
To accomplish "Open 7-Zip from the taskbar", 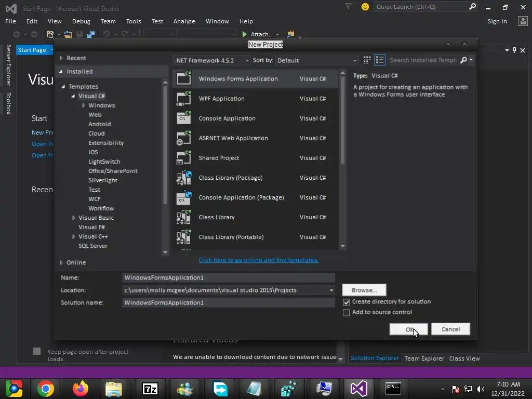I will pos(150,389).
